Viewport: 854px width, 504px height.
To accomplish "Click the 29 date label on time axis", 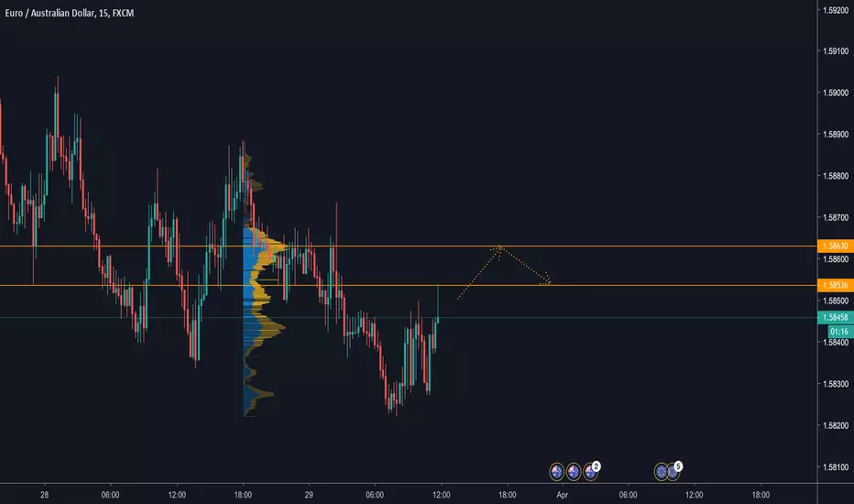I will pos(309,495).
